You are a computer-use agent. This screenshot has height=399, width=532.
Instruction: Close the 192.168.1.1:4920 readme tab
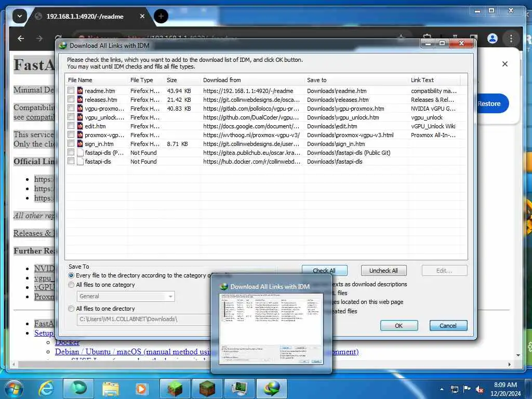coord(142,16)
